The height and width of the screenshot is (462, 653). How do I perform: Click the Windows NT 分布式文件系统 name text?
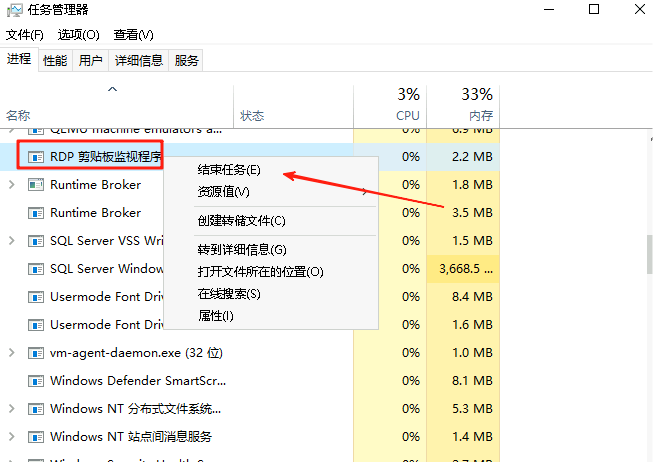136,409
